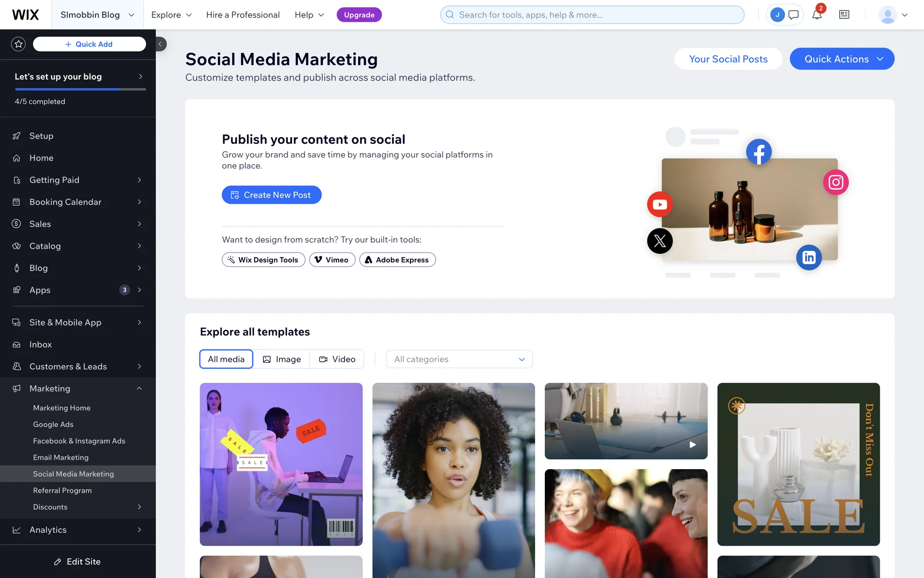
Task: Click the YouTube icon in the illustration
Action: (x=660, y=204)
